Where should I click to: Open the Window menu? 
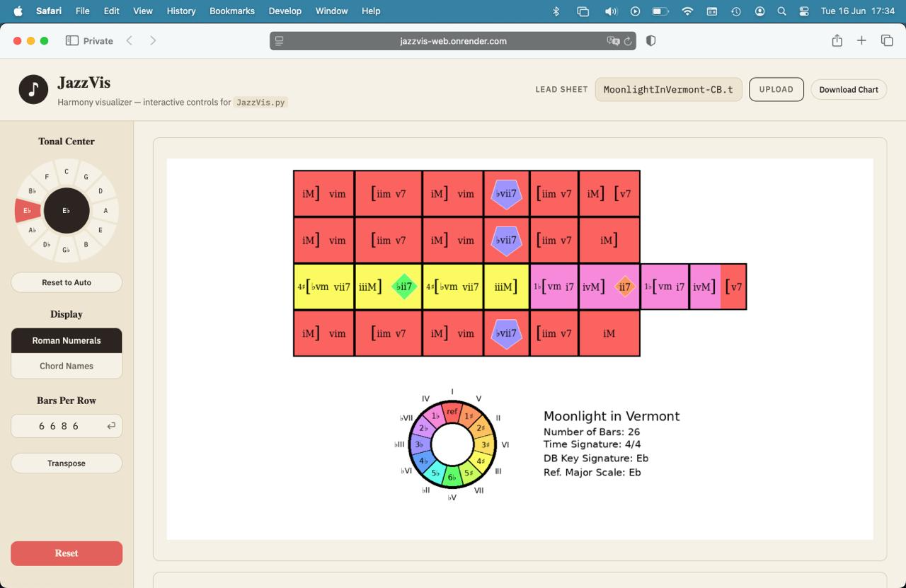[331, 11]
